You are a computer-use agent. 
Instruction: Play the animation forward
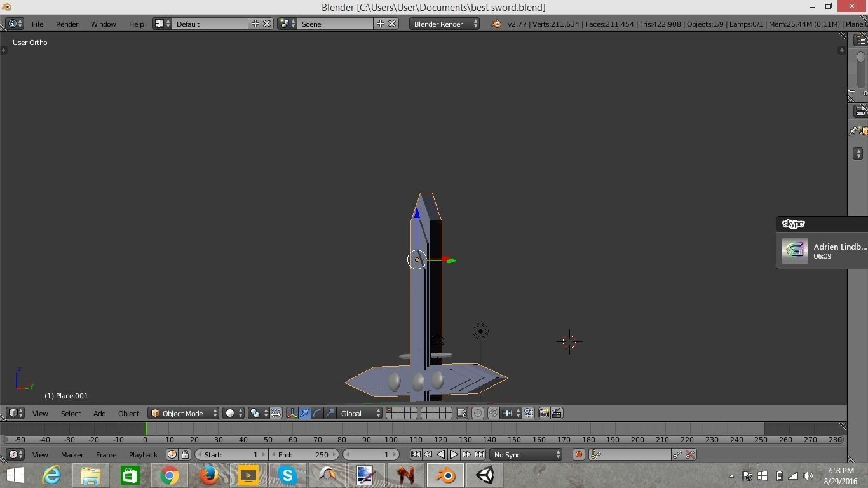click(454, 454)
